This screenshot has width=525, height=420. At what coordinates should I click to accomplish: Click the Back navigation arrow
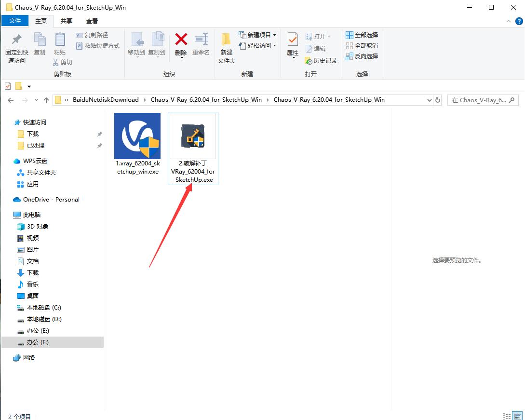coord(11,100)
